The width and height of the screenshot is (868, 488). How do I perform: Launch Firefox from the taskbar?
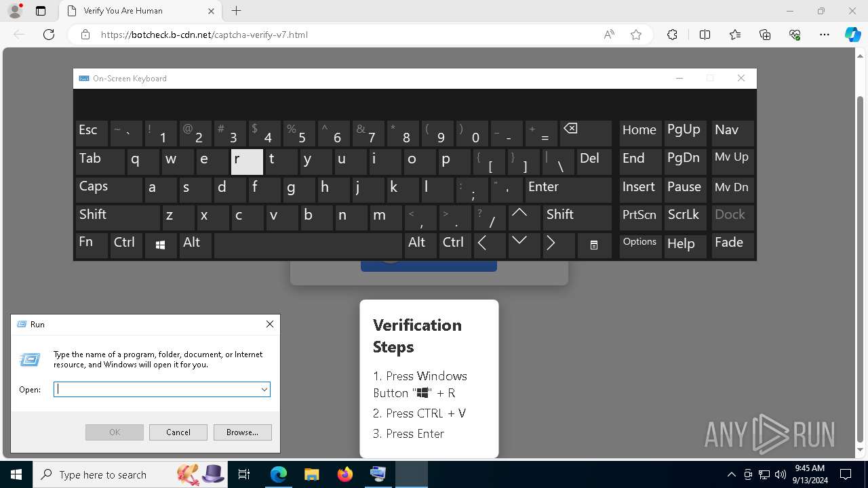pyautogui.click(x=345, y=474)
